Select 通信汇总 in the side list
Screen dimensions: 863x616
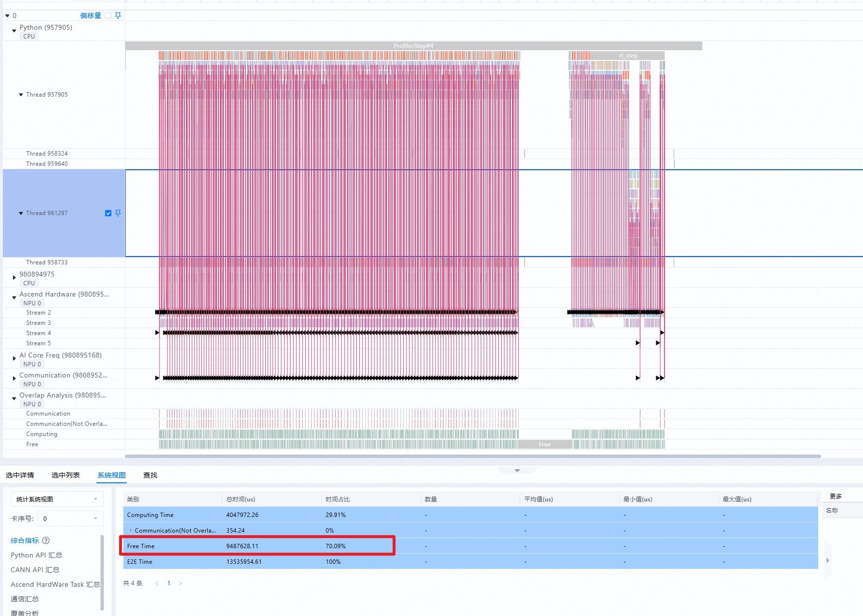tap(25, 599)
